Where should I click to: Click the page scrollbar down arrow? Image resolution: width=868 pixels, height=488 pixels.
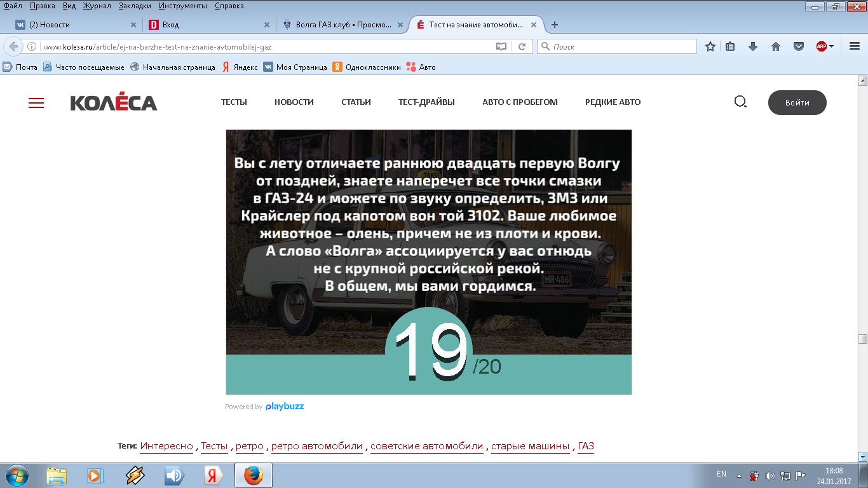tap(862, 456)
